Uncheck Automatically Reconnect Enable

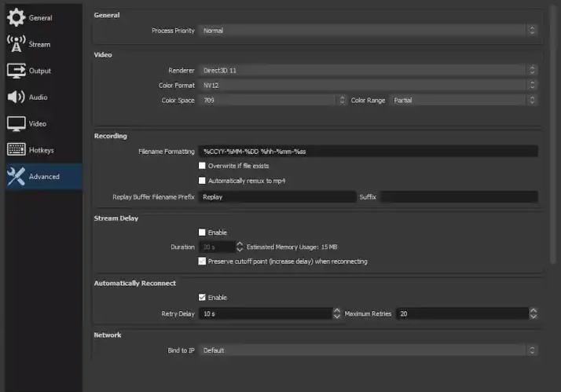pyautogui.click(x=202, y=298)
